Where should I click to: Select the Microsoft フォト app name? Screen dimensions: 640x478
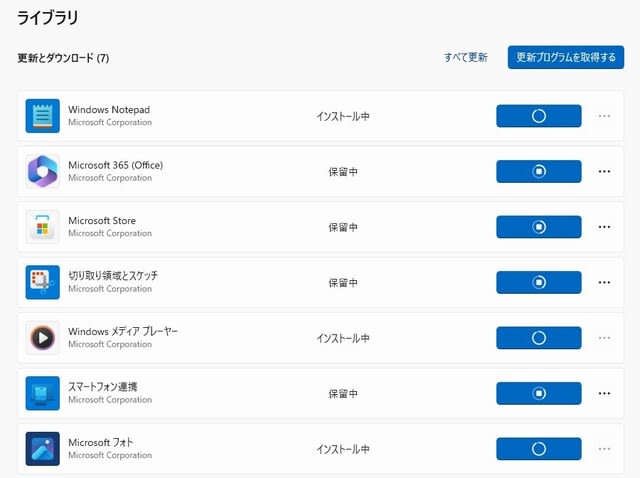click(101, 442)
